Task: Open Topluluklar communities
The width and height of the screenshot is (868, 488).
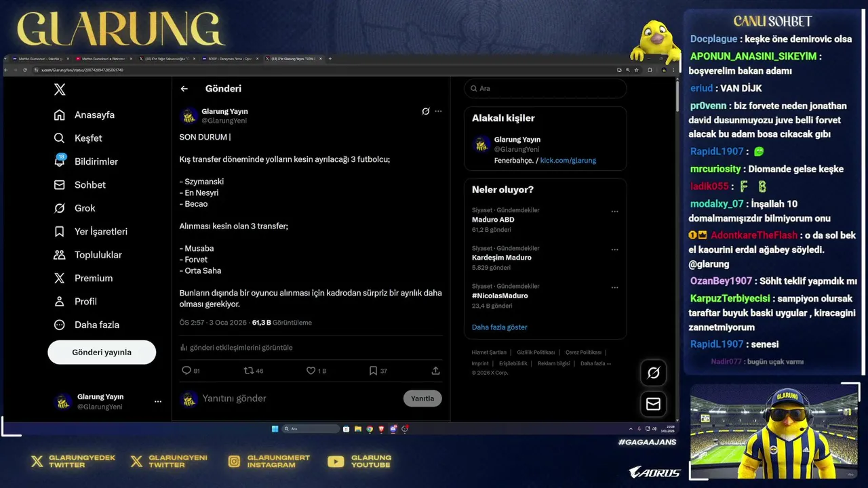Action: tap(87, 255)
